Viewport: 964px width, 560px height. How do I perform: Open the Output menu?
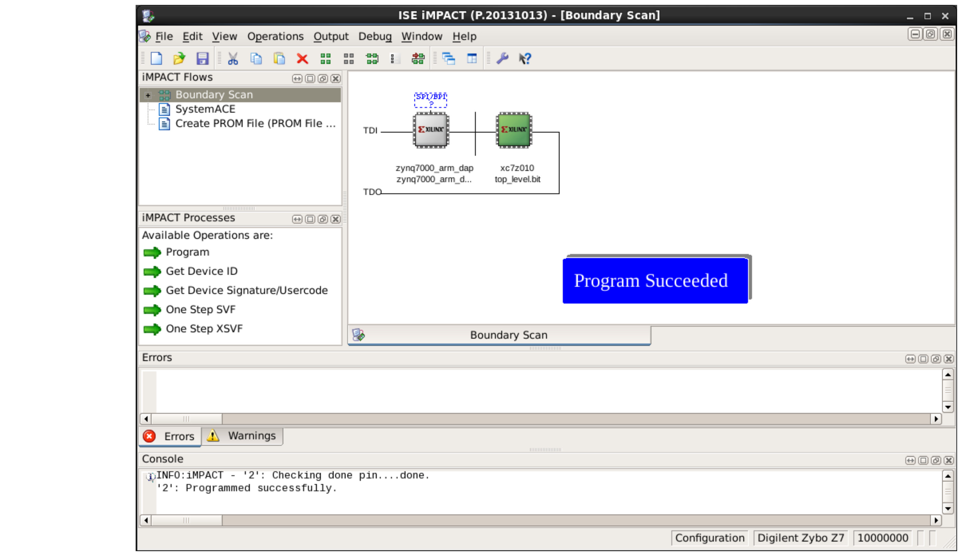pos(331,37)
